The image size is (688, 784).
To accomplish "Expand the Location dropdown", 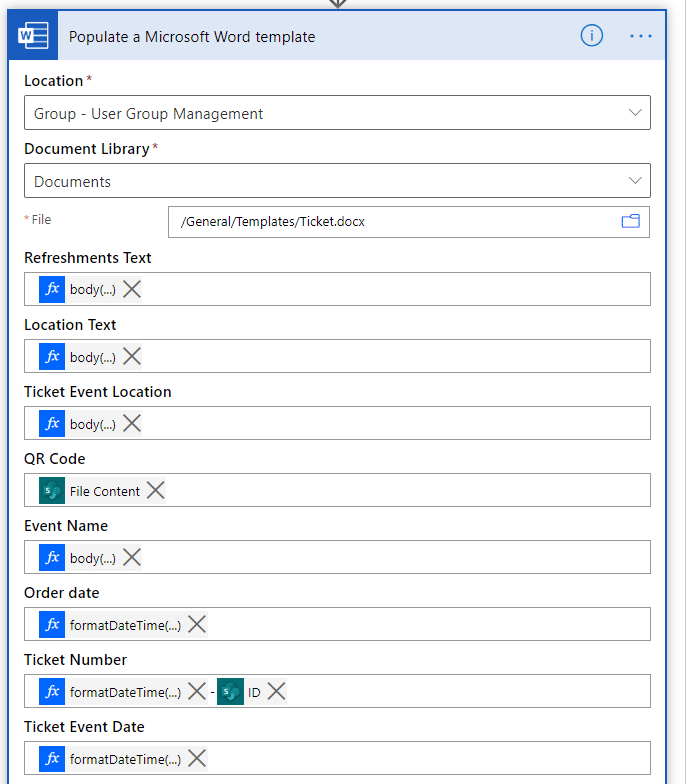I will click(x=635, y=113).
